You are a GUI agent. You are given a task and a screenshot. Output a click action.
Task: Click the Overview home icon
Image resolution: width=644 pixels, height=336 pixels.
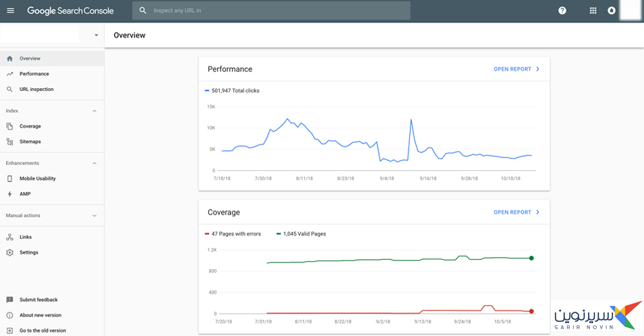click(10, 59)
